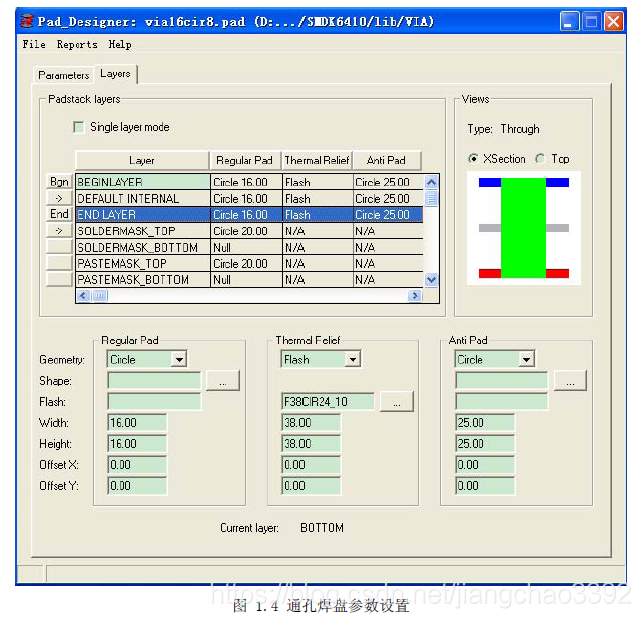Open Anti Pad Circle geometry dropdown

click(527, 359)
